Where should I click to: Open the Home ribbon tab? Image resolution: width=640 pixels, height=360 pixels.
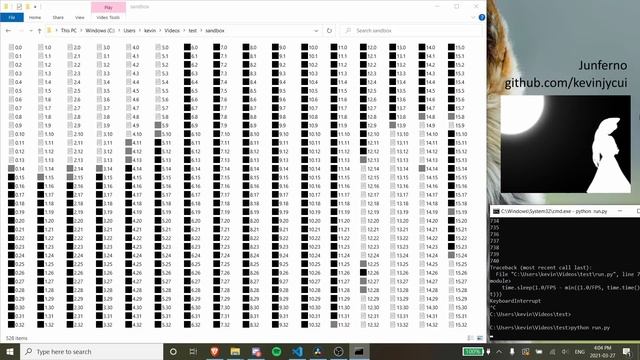35,18
